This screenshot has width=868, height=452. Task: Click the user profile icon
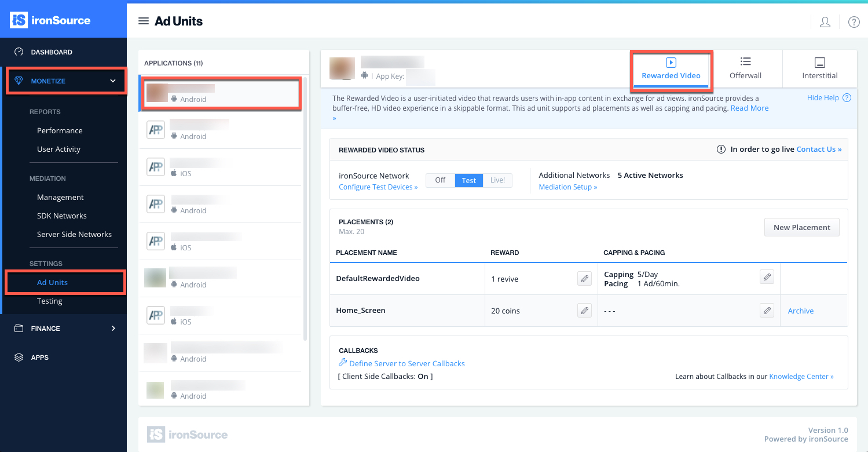coord(825,22)
